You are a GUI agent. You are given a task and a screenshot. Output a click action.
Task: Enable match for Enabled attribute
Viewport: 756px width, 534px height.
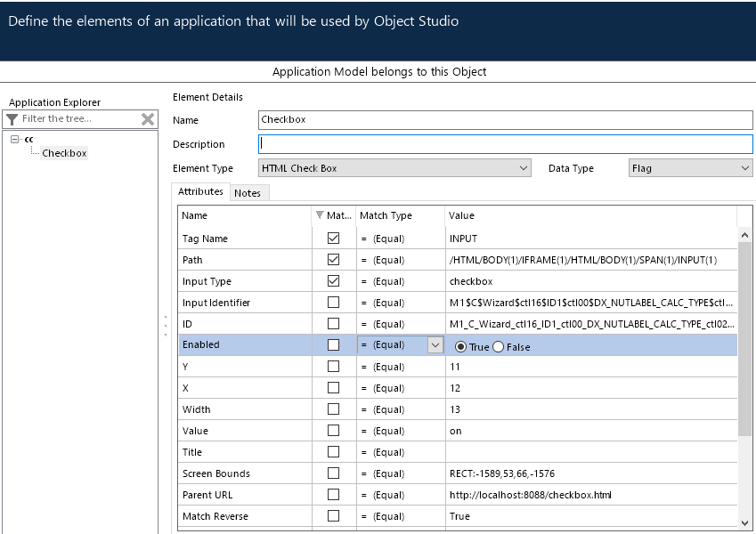pyautogui.click(x=333, y=344)
